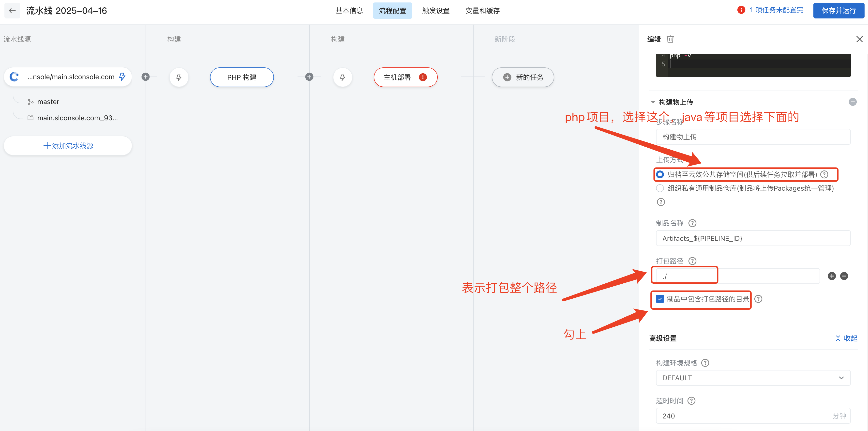Select the master branch item
The image size is (868, 431).
(x=48, y=102)
